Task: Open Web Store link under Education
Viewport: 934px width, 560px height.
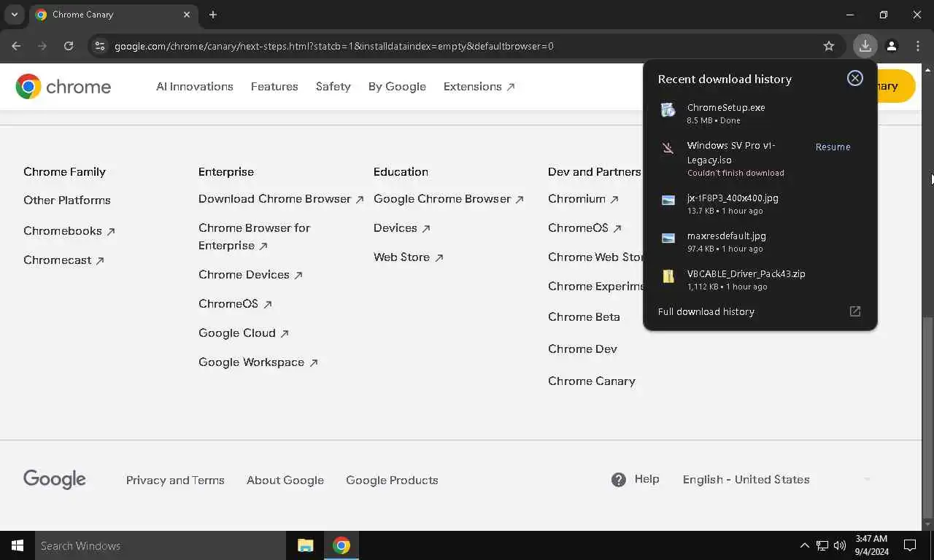Action: (x=409, y=257)
